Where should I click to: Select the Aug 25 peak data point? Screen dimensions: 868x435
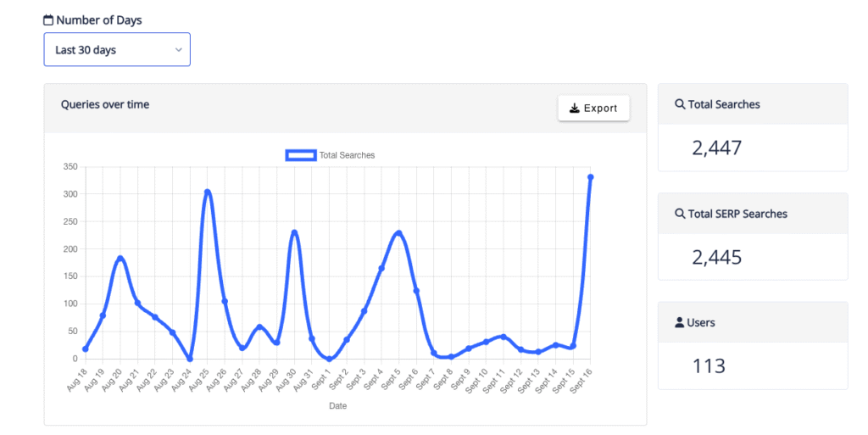click(207, 192)
